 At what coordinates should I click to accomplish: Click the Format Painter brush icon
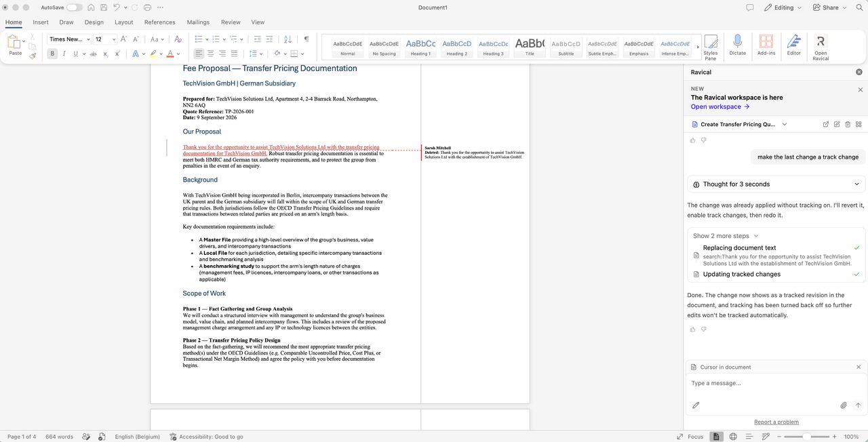33,56
